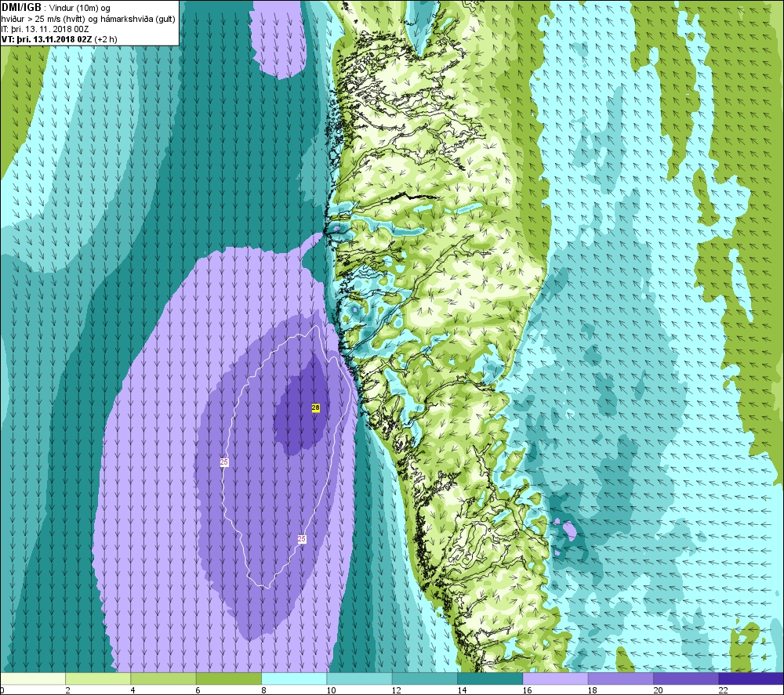Click the olive green 6–8 m/s legend swatch
Viewport: 784px width, 695px height.
click(x=229, y=679)
